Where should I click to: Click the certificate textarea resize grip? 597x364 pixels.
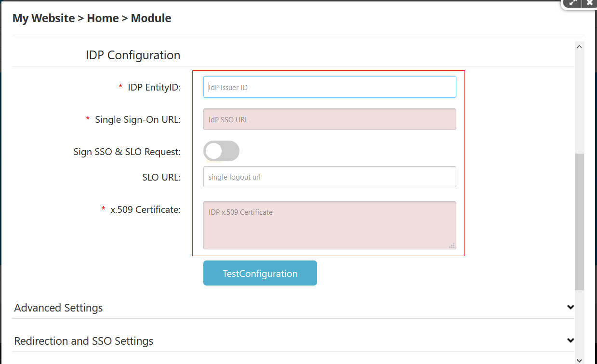coord(451,245)
